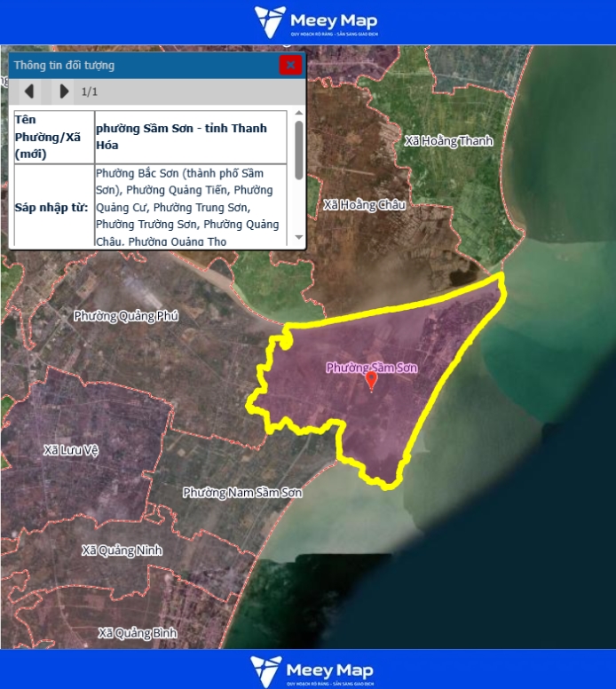This screenshot has width=616, height=689.
Task: Go to previous object with left arrow
Action: pyautogui.click(x=29, y=91)
